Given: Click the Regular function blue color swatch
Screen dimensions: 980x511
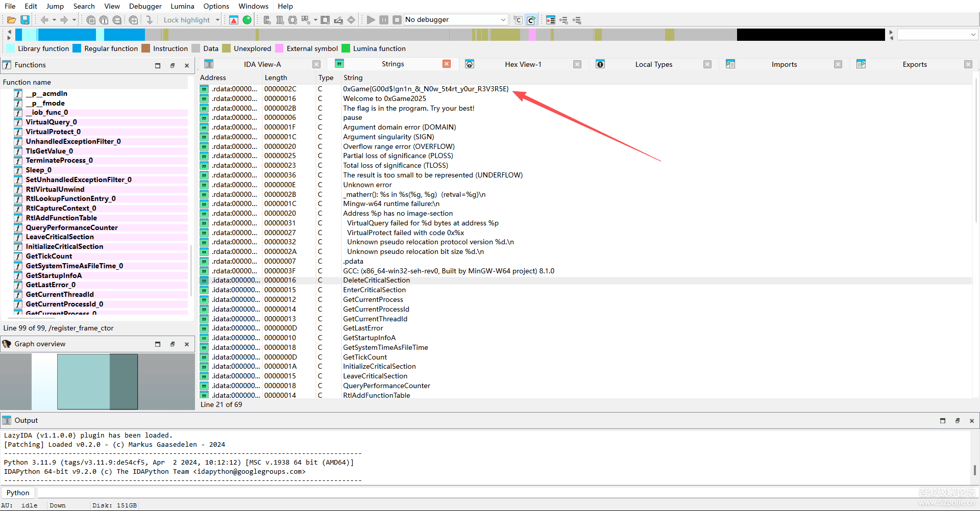Looking at the screenshot, I should click(x=77, y=48).
